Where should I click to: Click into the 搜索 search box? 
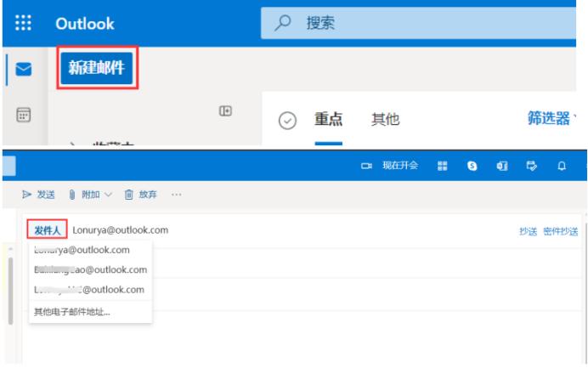tap(418, 23)
